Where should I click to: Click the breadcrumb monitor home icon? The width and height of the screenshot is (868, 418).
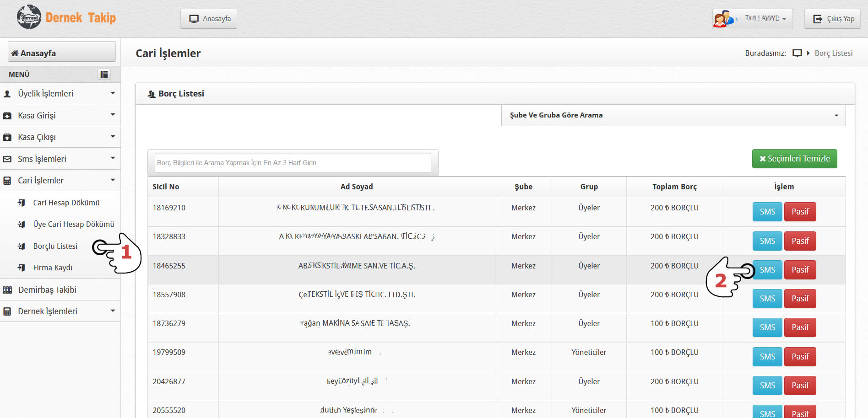click(797, 53)
